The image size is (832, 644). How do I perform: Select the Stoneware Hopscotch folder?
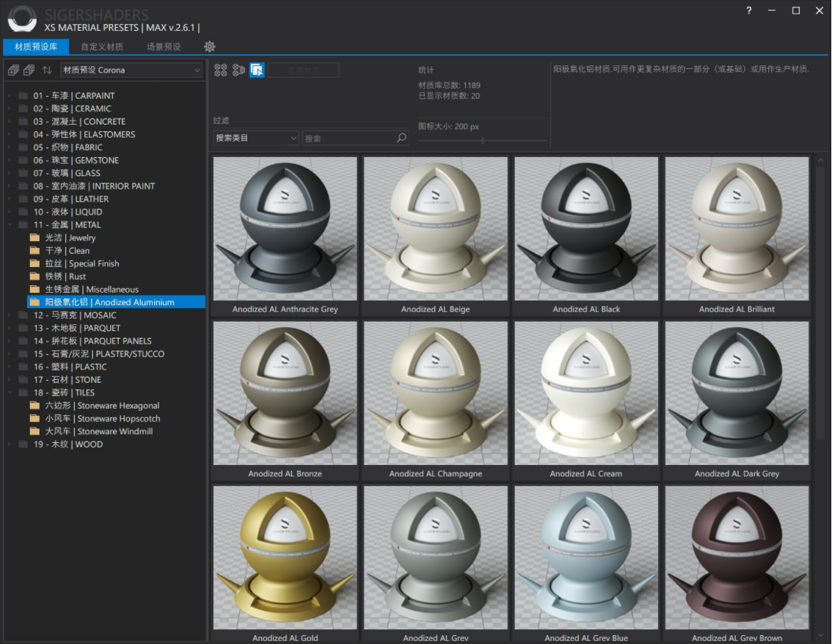pyautogui.click(x=102, y=419)
